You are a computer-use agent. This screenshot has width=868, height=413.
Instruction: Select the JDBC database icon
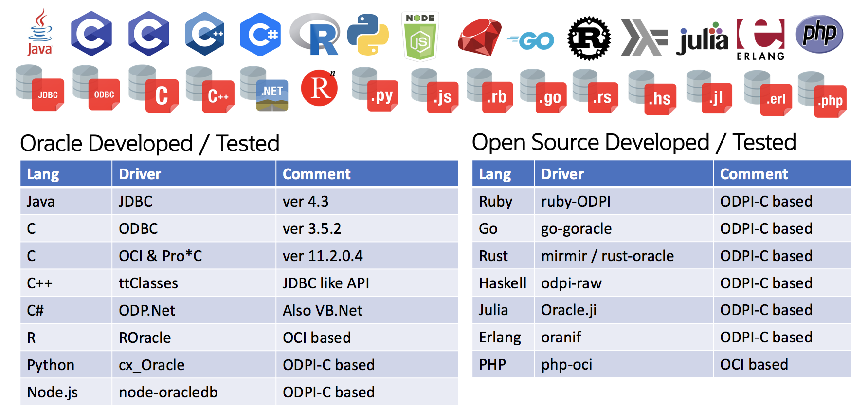click(x=40, y=88)
